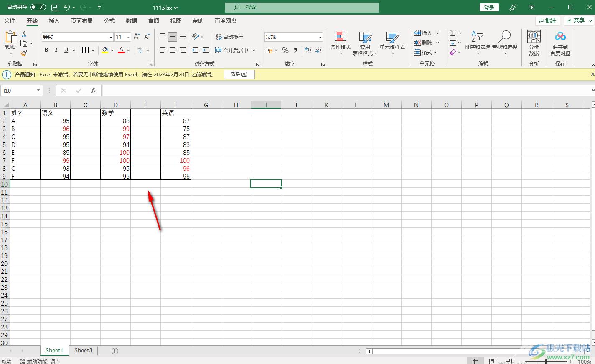595x364 pixels.
Task: Apply yellow fill color swatch
Action: (105, 50)
